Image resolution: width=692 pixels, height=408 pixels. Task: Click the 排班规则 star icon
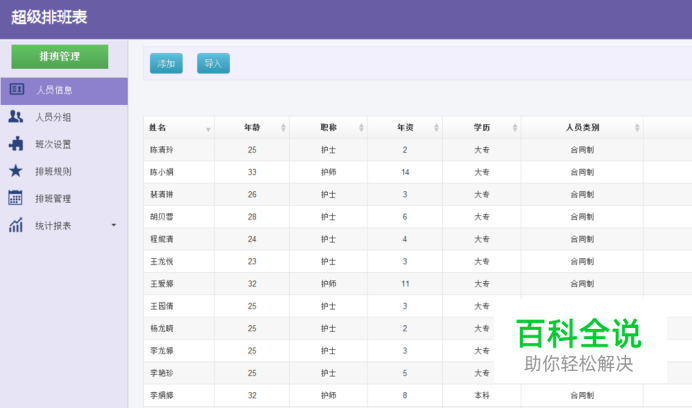coord(16,170)
